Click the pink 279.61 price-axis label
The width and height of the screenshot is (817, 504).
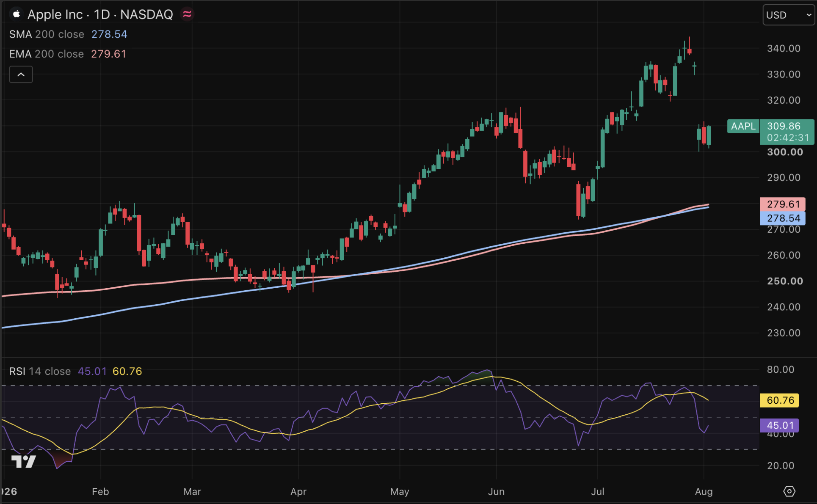pos(783,204)
